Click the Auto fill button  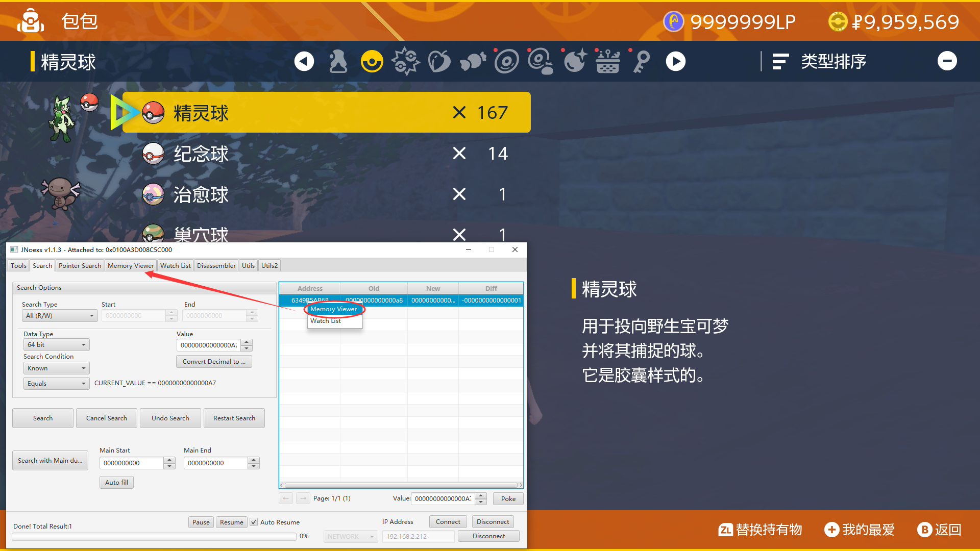(117, 483)
